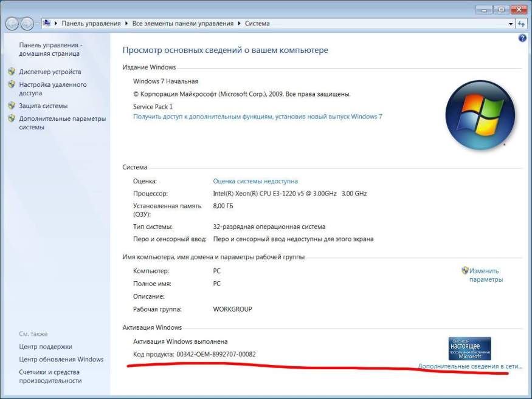This screenshot has height=399, width=532.
Task: Expand arrow before Панель управления breadcrumb
Action: pyautogui.click(x=56, y=24)
